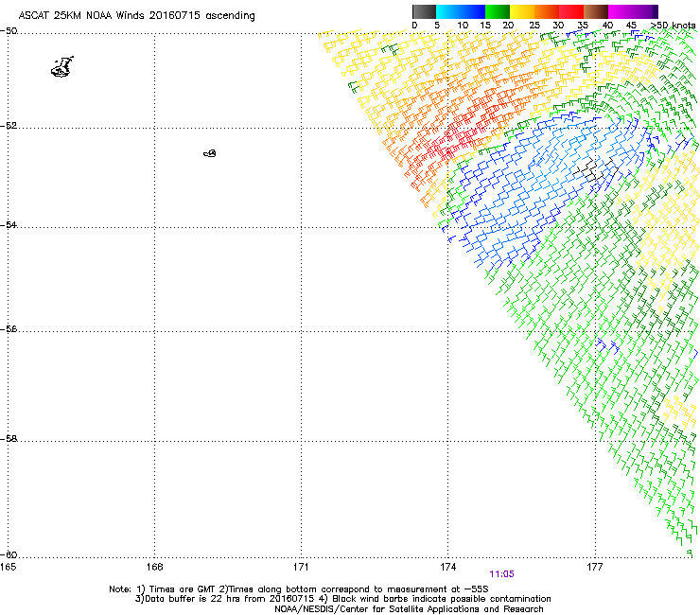
Task: Pick the magenta 40-45 knot color bar segment
Action: [x=621, y=11]
